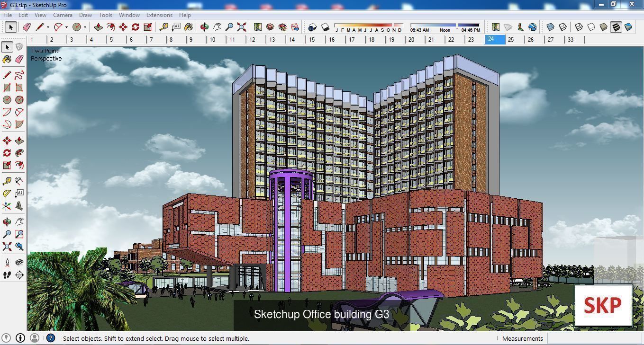Open the Draw menu
This screenshot has width=644, height=345.
point(85,15)
